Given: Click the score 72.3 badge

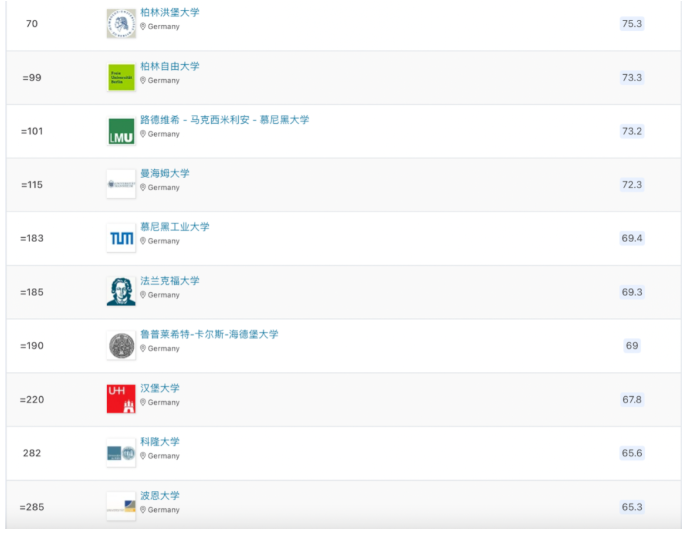Looking at the screenshot, I should pyautogui.click(x=632, y=185).
